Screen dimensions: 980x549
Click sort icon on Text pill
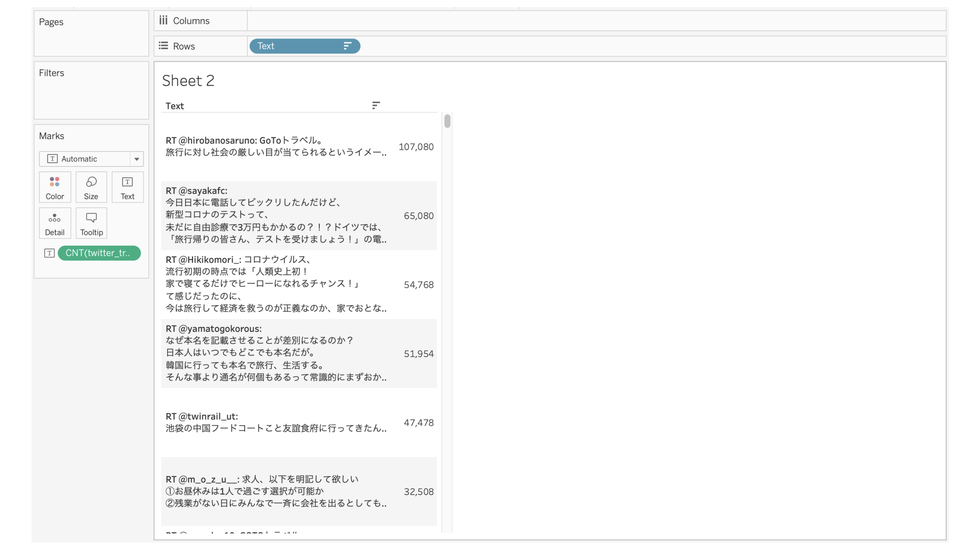347,46
